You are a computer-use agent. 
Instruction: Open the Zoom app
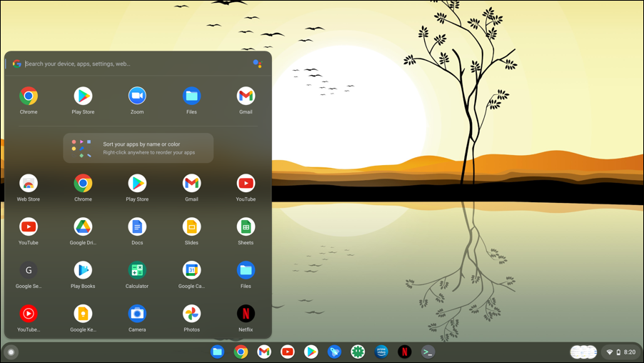[x=137, y=96]
